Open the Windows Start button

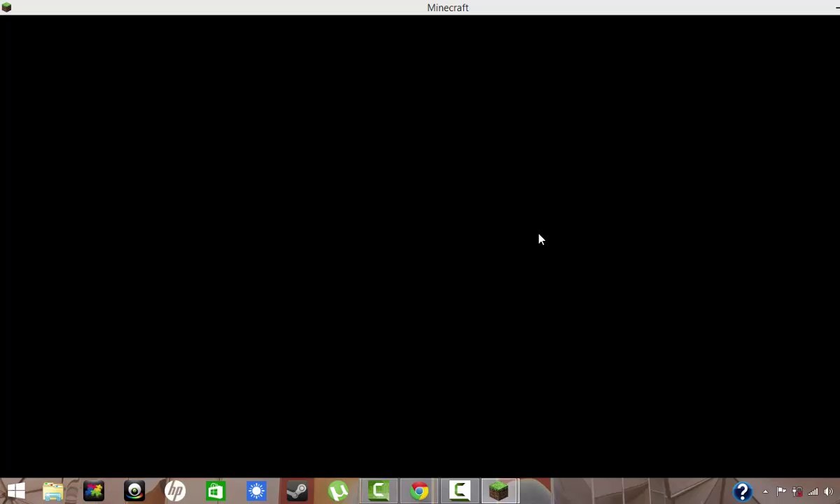(x=16, y=491)
